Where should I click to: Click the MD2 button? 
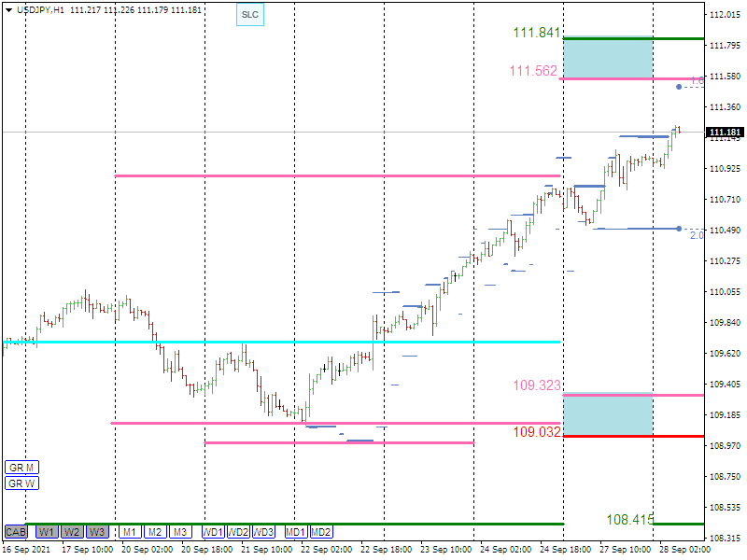point(321,532)
